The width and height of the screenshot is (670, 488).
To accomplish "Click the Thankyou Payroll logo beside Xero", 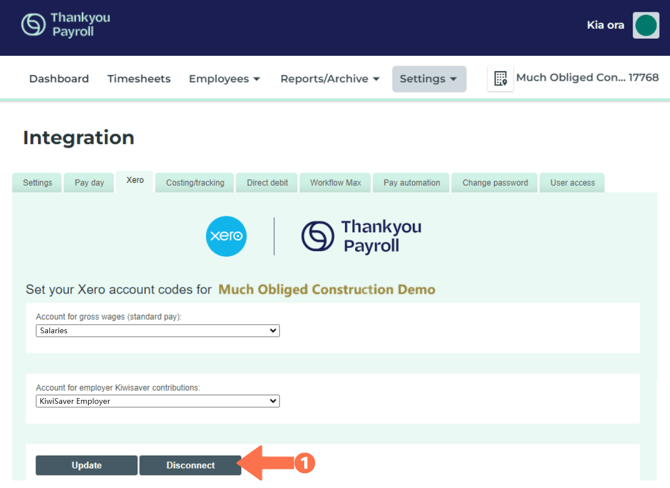I will click(361, 236).
